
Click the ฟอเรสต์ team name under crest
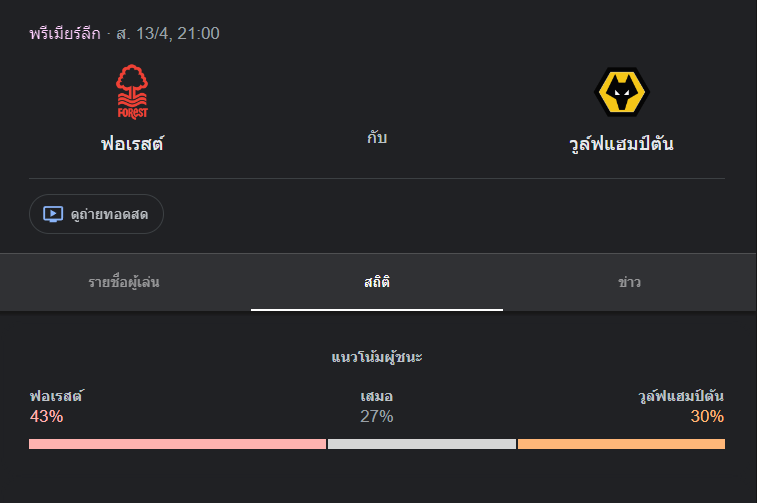point(132,144)
